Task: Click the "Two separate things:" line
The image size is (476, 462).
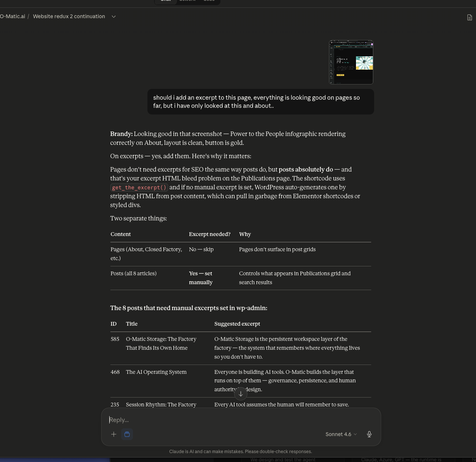Action: point(139,219)
